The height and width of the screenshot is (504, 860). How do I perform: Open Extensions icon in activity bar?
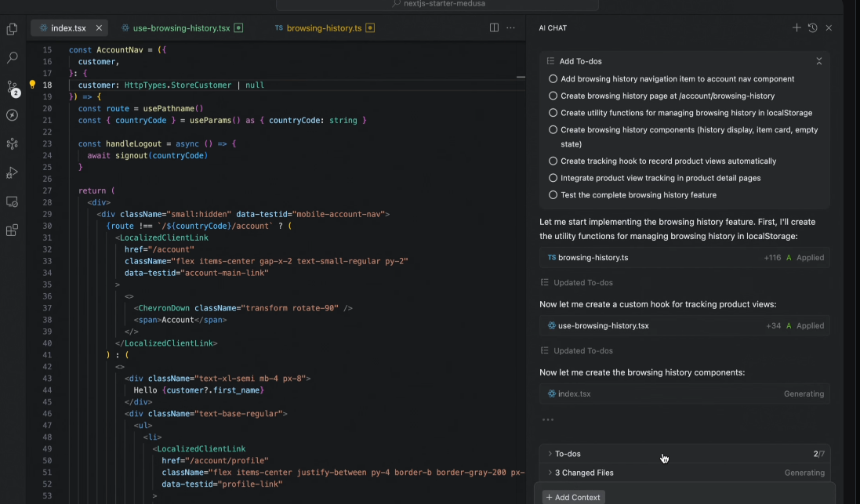tap(12, 230)
